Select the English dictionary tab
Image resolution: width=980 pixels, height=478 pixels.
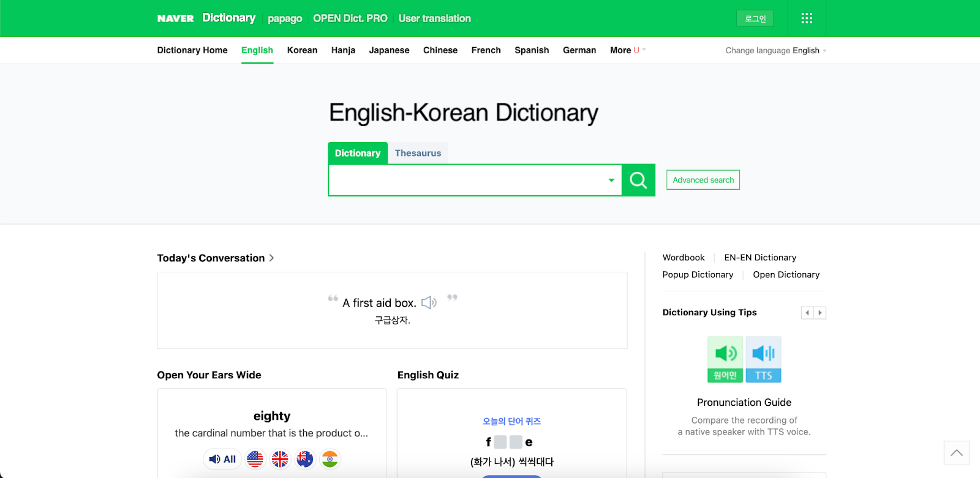point(257,50)
